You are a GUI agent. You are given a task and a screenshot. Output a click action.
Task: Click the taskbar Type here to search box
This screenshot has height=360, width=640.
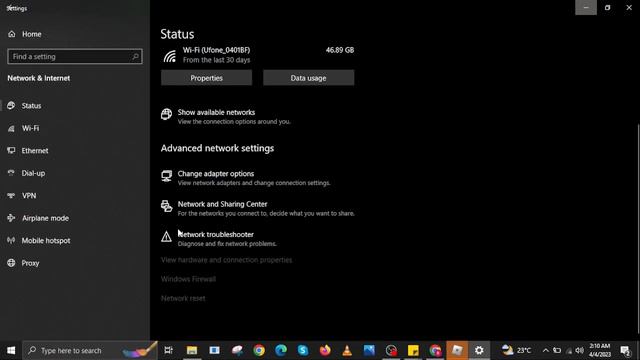tap(90, 350)
